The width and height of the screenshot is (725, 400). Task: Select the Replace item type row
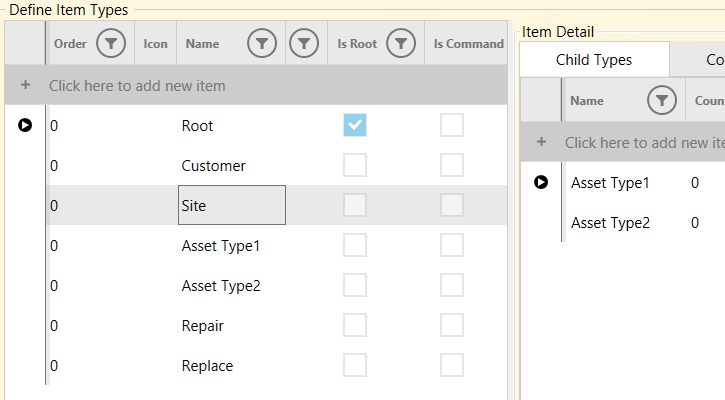click(x=207, y=365)
